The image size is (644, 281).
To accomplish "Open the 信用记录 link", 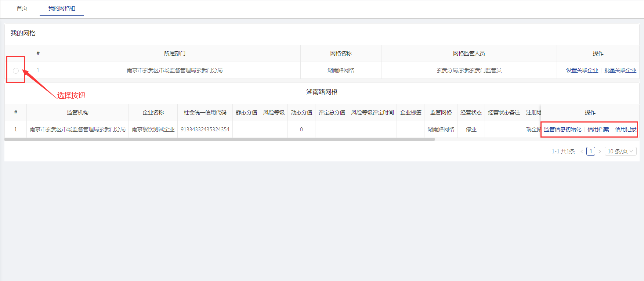I will point(626,129).
